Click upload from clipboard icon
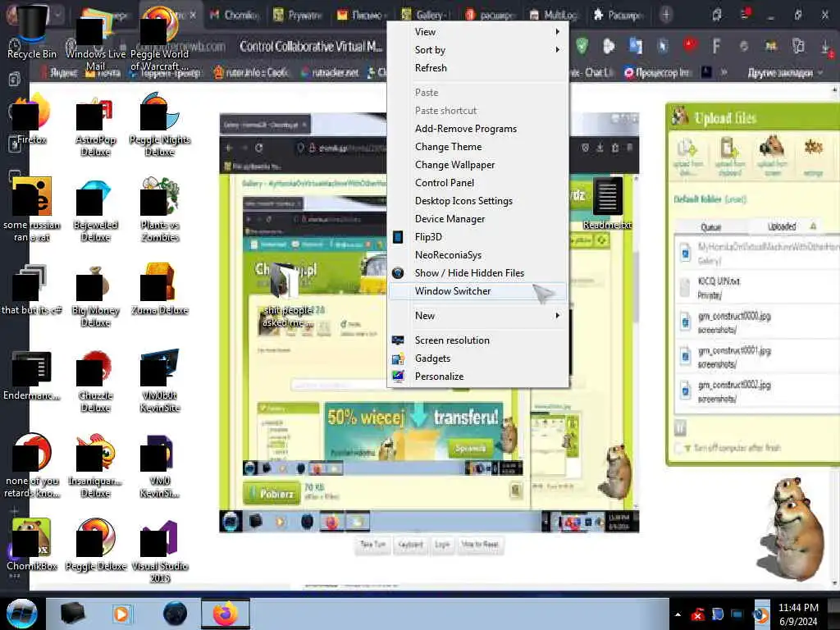Image resolution: width=840 pixels, height=630 pixels. (729, 155)
